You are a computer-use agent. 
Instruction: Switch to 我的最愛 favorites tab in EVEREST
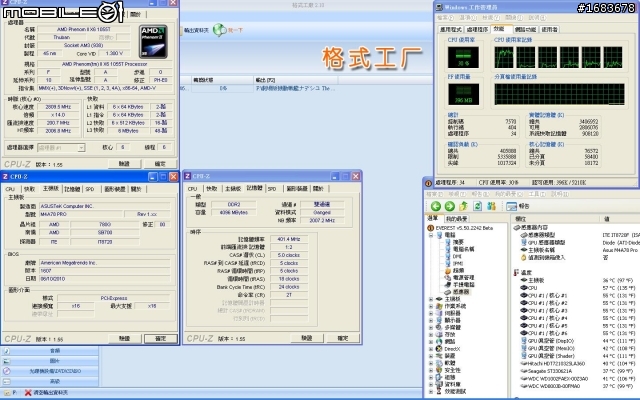pos(456,219)
